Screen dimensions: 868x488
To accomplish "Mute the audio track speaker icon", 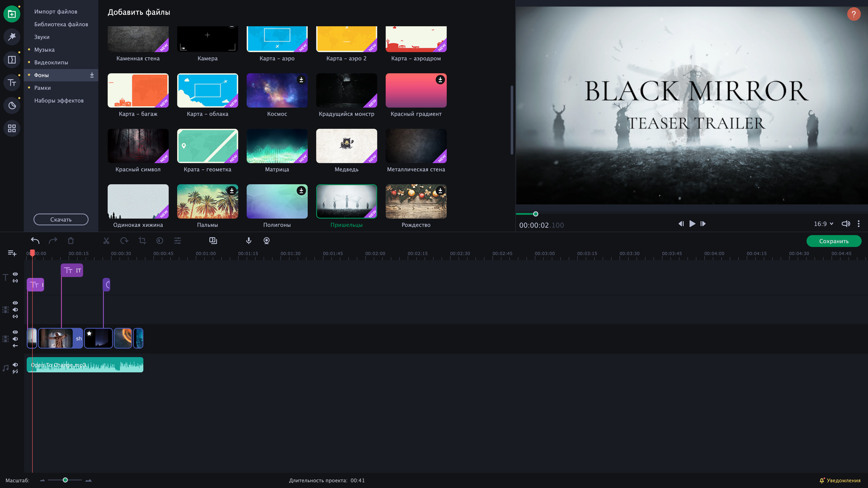I will (15, 365).
